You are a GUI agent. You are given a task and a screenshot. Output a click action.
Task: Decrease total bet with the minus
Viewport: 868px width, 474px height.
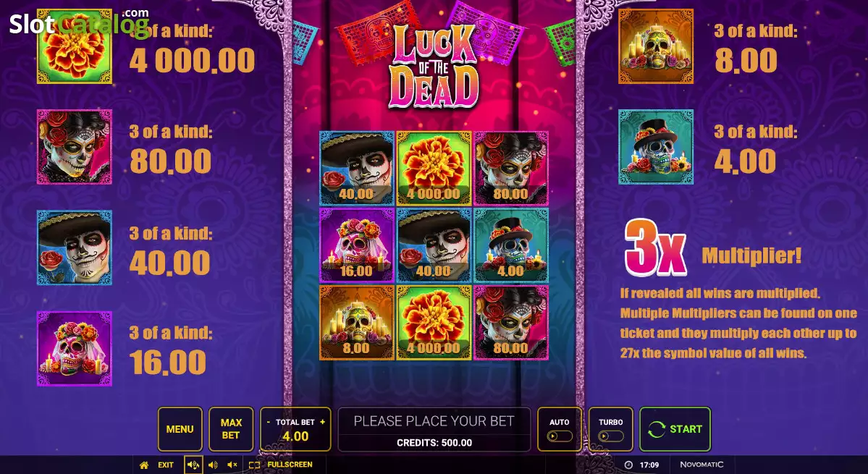tap(269, 421)
